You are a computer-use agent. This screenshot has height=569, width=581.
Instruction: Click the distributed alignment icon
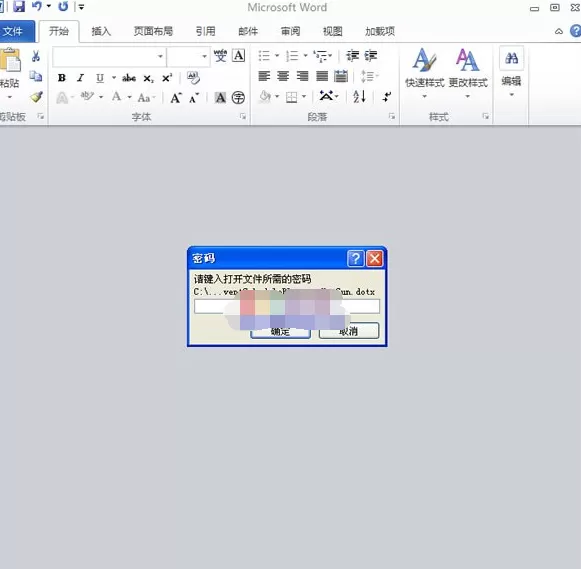341,76
